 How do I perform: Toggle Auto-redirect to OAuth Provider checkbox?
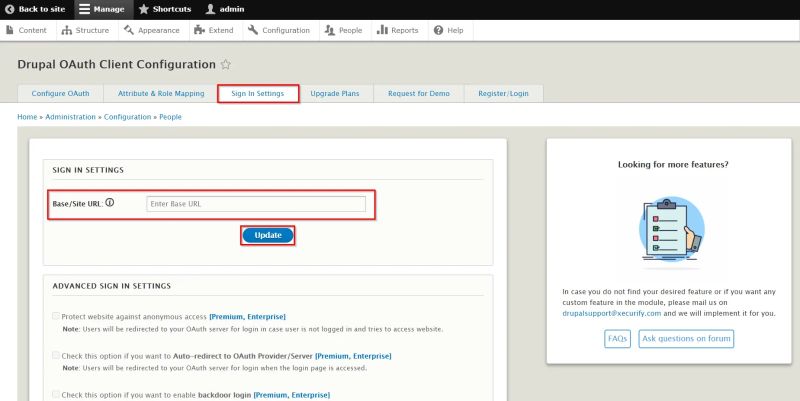click(x=56, y=355)
